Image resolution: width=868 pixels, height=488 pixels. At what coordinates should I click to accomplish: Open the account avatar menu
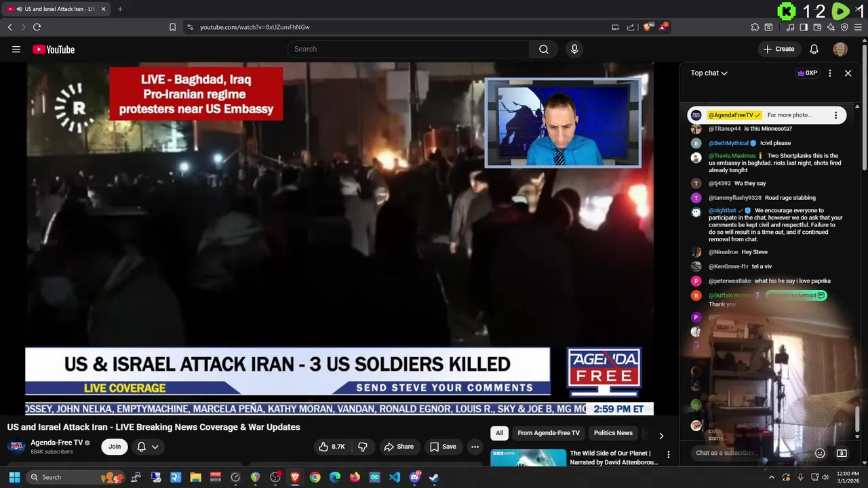pyautogui.click(x=840, y=49)
